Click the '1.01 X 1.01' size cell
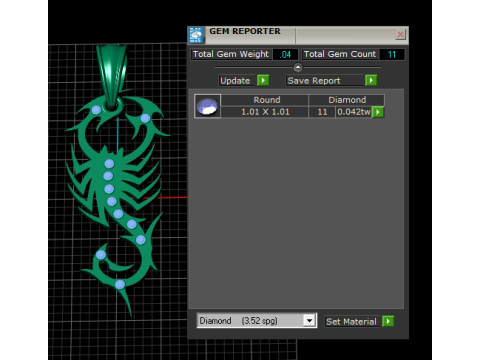The height and width of the screenshot is (360, 480). [265, 112]
